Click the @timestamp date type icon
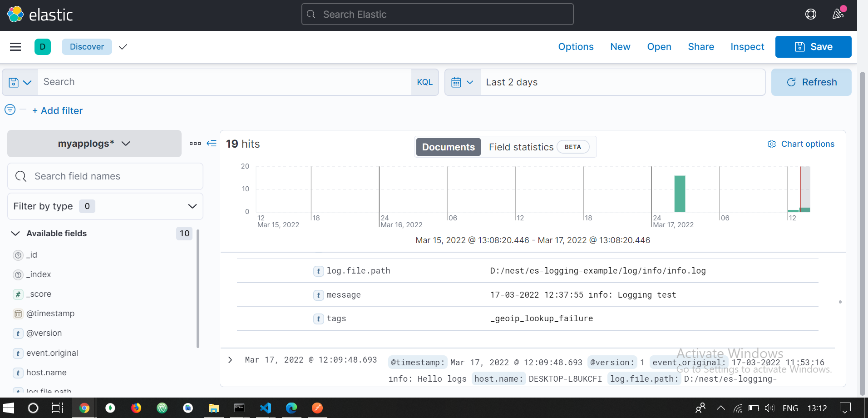Image resolution: width=868 pixels, height=418 pixels. point(18,314)
